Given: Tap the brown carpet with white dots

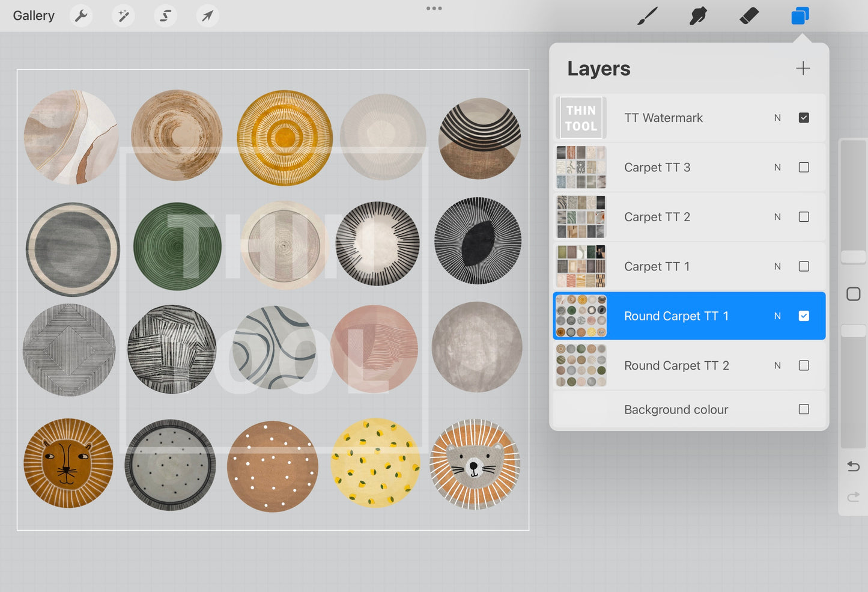Looking at the screenshot, I should pyautogui.click(x=273, y=466).
